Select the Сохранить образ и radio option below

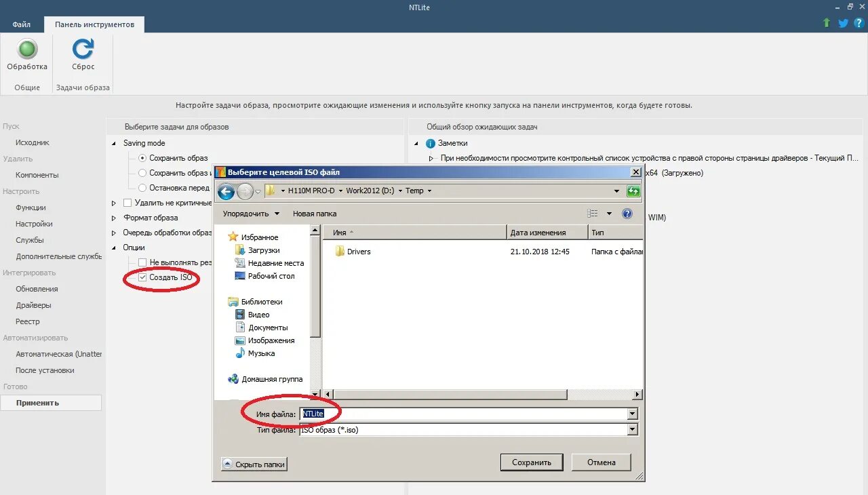pos(142,173)
